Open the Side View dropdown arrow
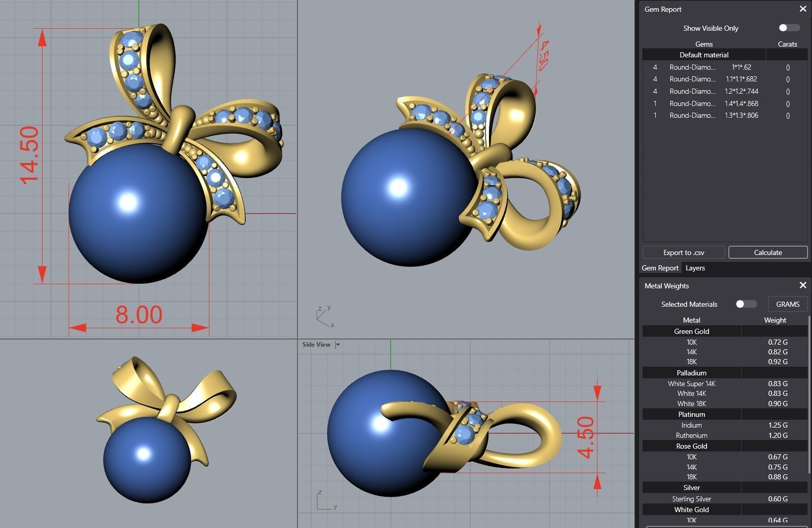The width and height of the screenshot is (812, 528). (338, 345)
